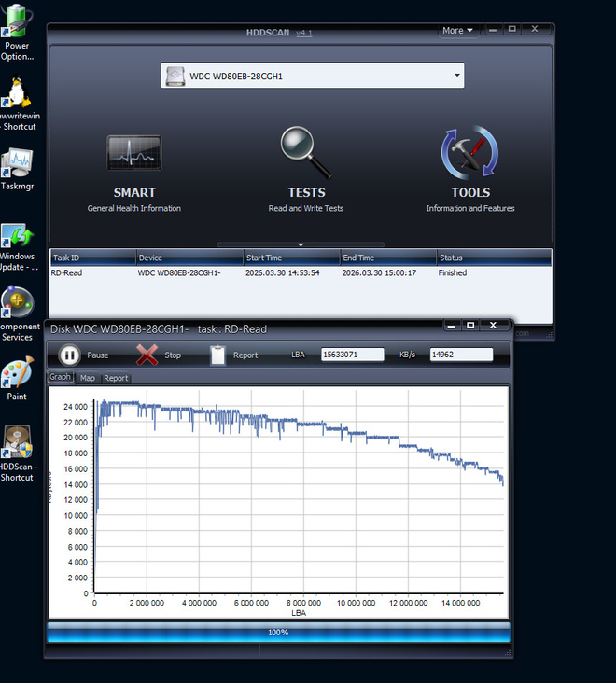616x683 pixels.
Task: Sort by Status column header
Action: [494, 258]
